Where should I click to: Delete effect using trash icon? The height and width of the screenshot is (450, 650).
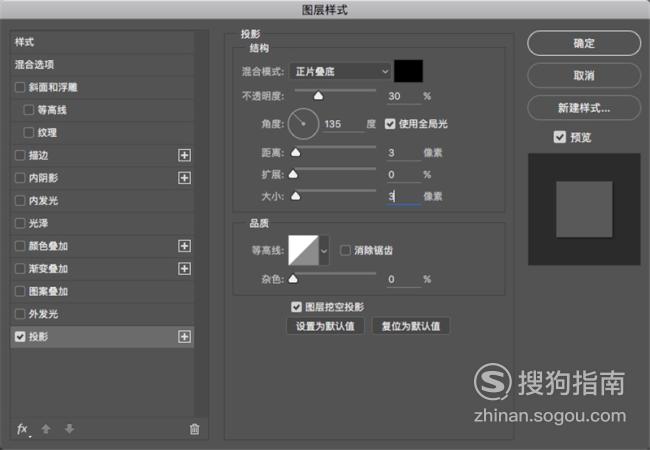pos(194,429)
